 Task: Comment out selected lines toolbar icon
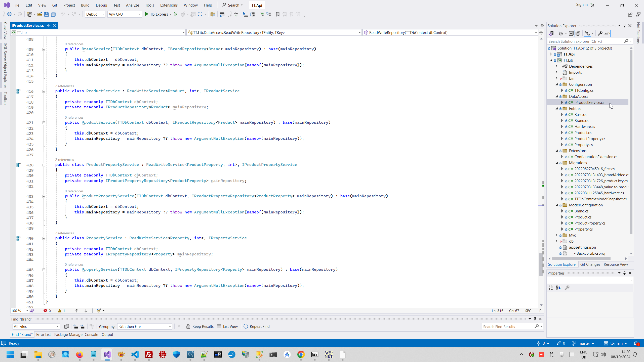point(262,14)
